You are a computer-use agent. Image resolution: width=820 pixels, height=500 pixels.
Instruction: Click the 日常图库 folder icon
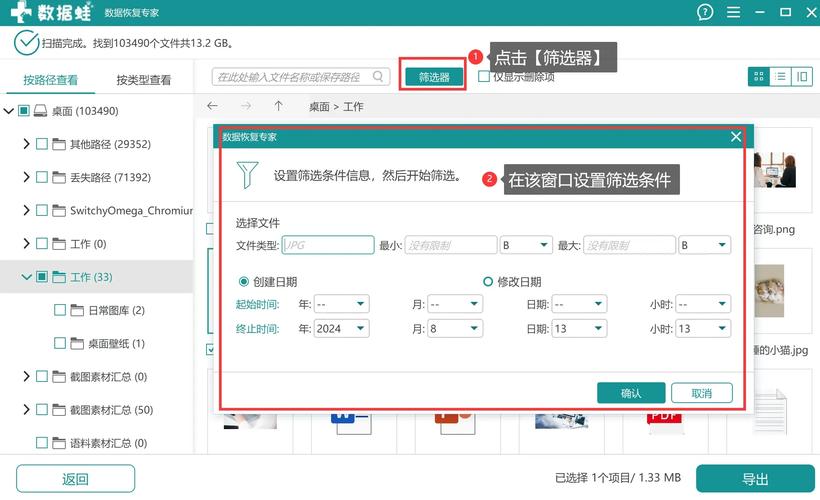77,310
